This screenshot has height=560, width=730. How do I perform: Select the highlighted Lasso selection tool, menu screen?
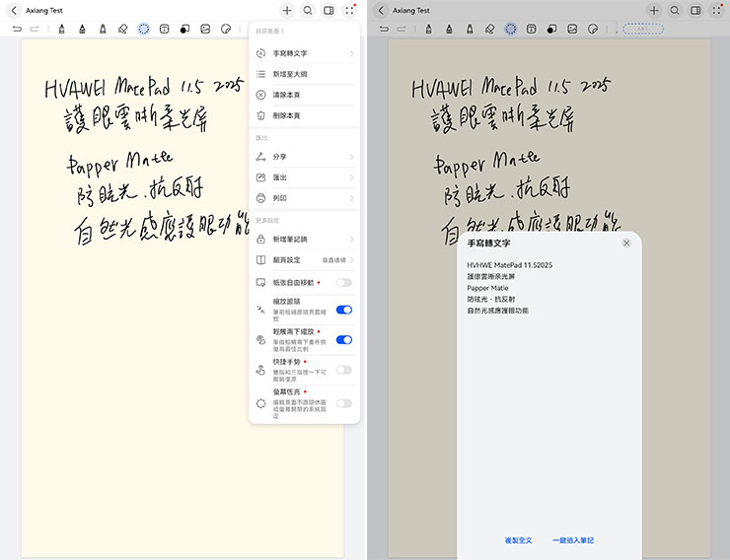(144, 29)
